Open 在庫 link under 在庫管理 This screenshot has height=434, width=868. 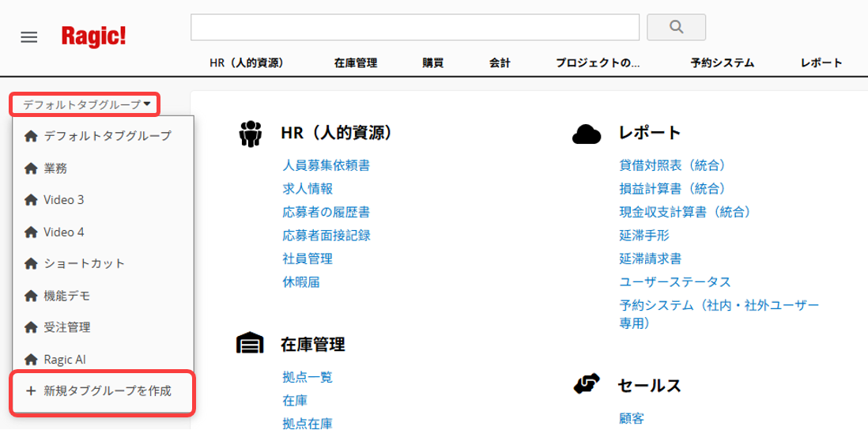point(295,400)
